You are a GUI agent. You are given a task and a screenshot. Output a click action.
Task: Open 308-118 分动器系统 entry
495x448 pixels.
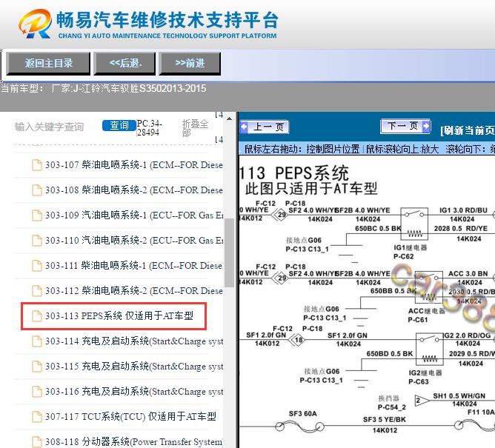point(134,442)
